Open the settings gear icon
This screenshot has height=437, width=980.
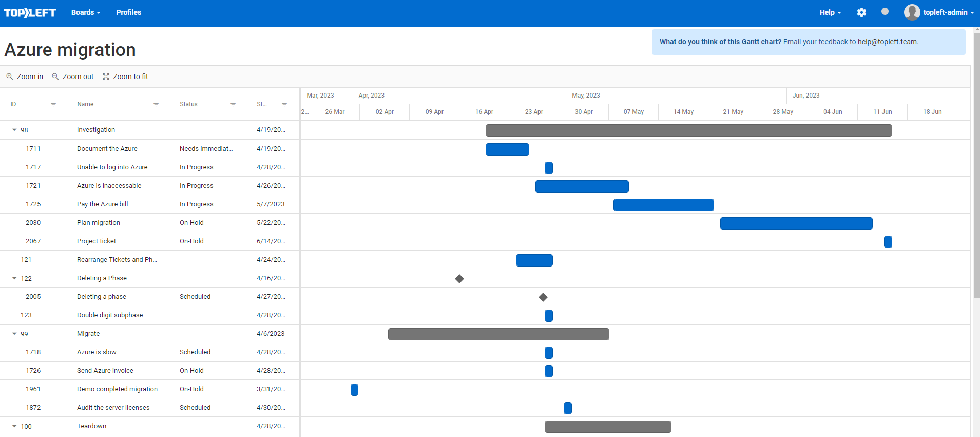pos(861,12)
